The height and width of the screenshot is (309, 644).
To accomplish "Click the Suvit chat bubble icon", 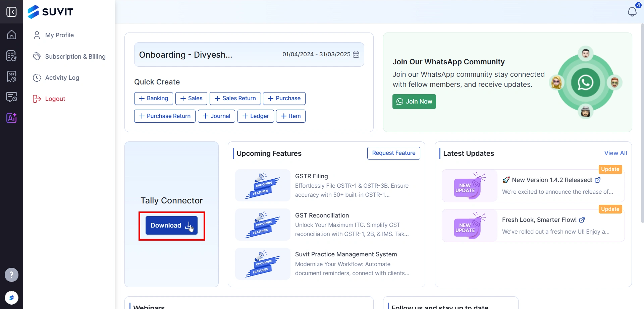I will [11, 298].
